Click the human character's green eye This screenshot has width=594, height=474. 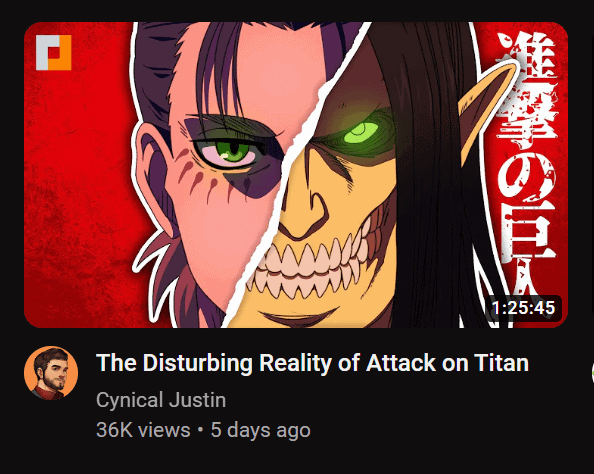click(231, 152)
